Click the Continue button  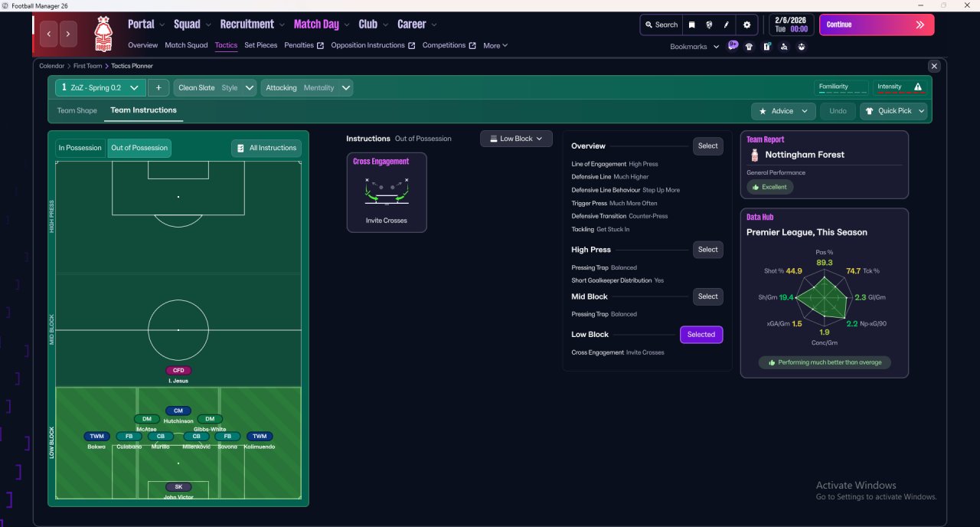pyautogui.click(x=877, y=25)
